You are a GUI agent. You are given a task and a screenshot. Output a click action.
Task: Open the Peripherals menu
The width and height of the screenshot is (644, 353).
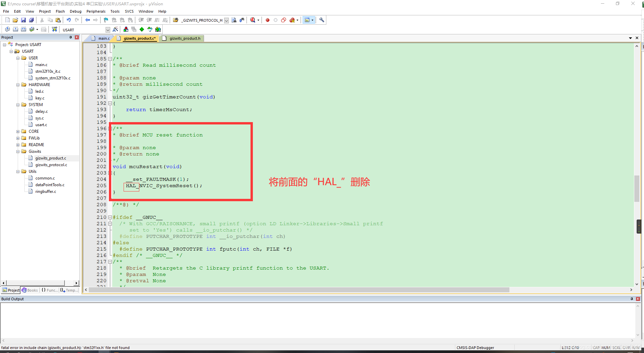(x=96, y=11)
